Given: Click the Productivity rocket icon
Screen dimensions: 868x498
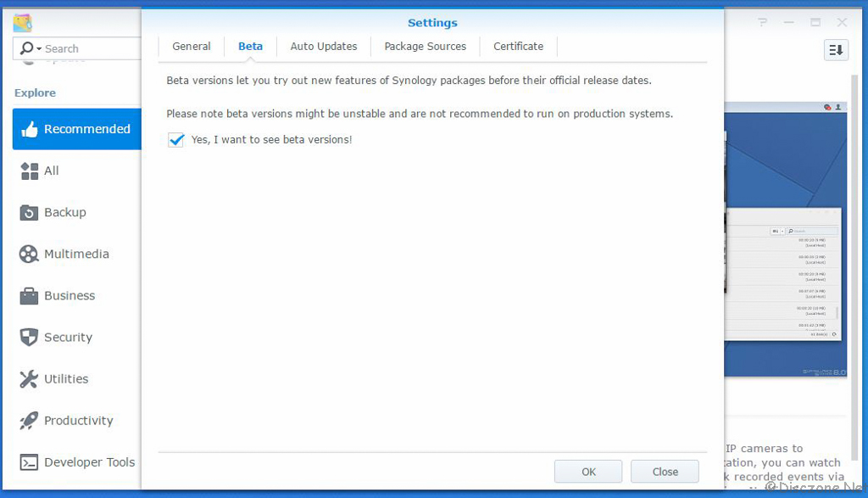Looking at the screenshot, I should tap(29, 421).
